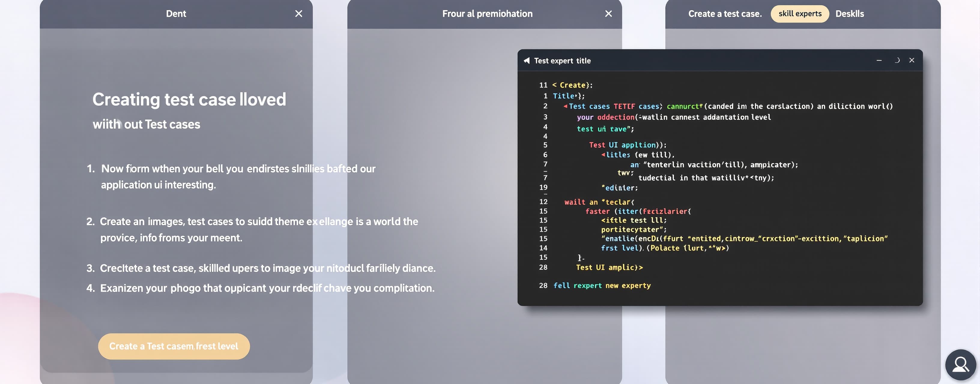The height and width of the screenshot is (384, 980).
Task: Open the user profile avatar icon
Action: point(960,364)
